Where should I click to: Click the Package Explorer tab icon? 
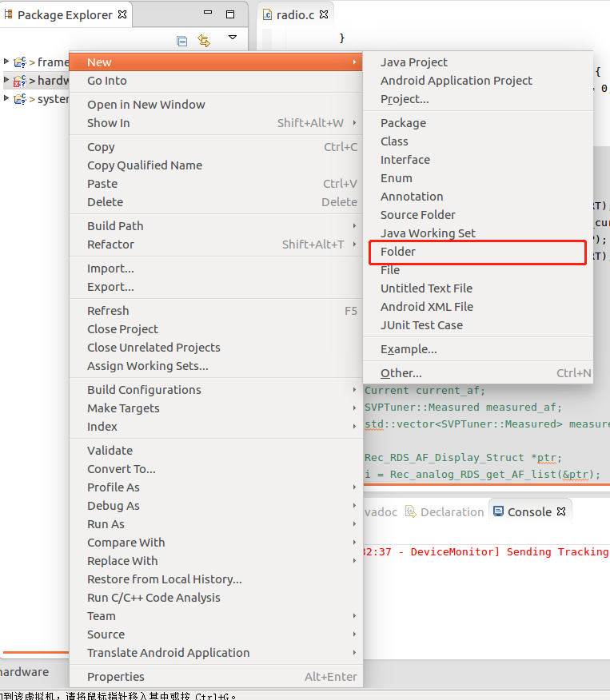point(8,14)
